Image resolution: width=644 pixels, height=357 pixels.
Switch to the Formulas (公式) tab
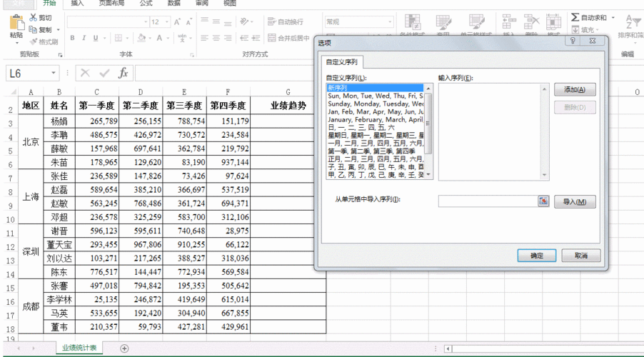tap(146, 4)
